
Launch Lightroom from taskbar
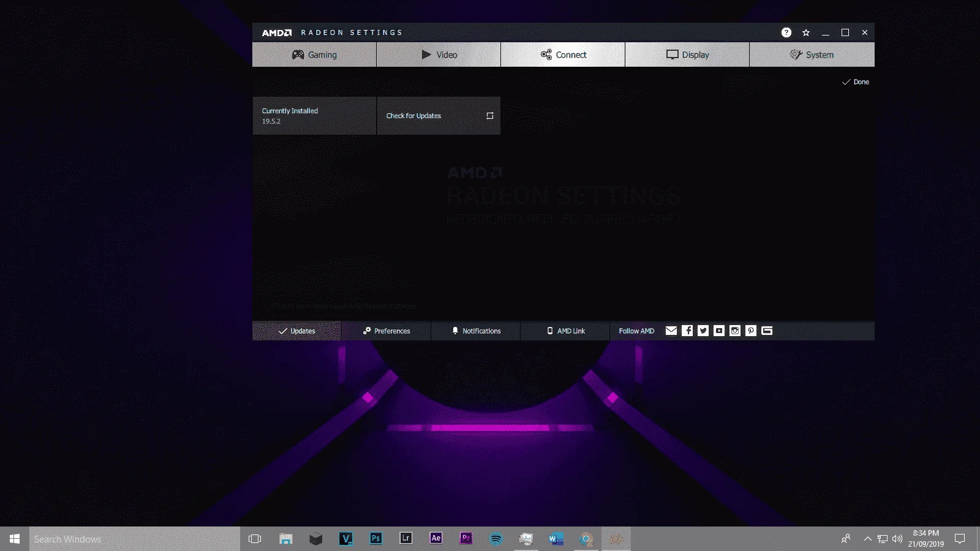pyautogui.click(x=405, y=539)
